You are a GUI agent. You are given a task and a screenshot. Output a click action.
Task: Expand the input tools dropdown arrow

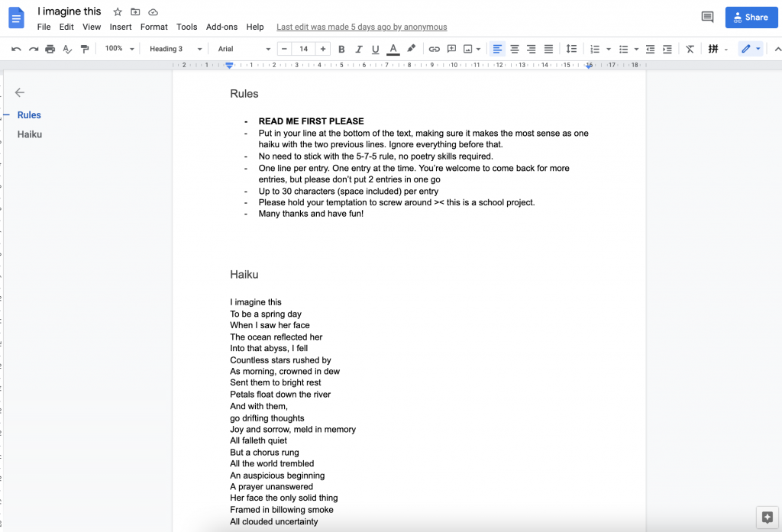pos(726,49)
